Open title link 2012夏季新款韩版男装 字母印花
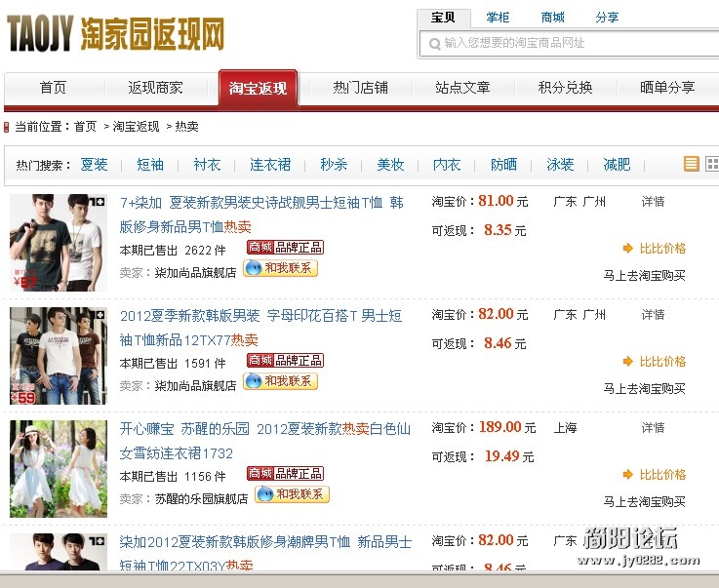Image resolution: width=719 pixels, height=588 pixels. click(x=260, y=328)
